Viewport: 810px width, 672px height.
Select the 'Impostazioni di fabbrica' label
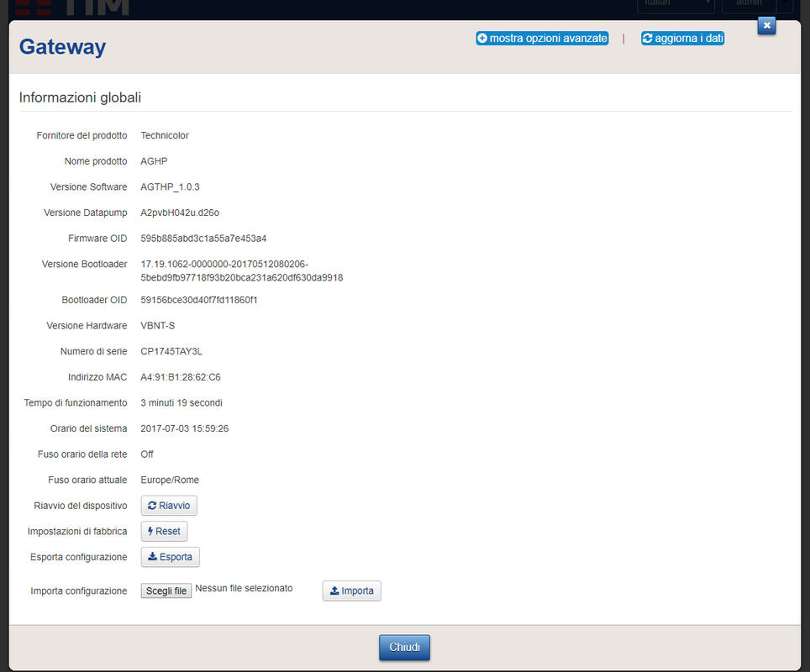click(77, 532)
